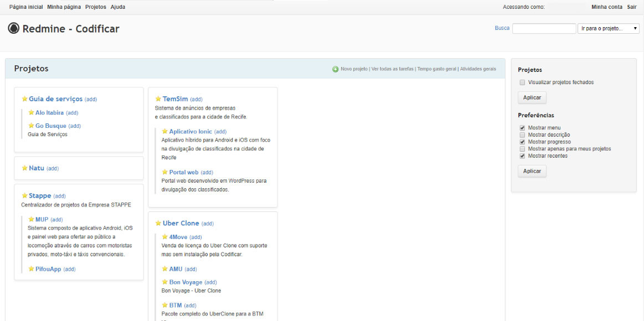Open the Uber Clone project

(x=181, y=223)
